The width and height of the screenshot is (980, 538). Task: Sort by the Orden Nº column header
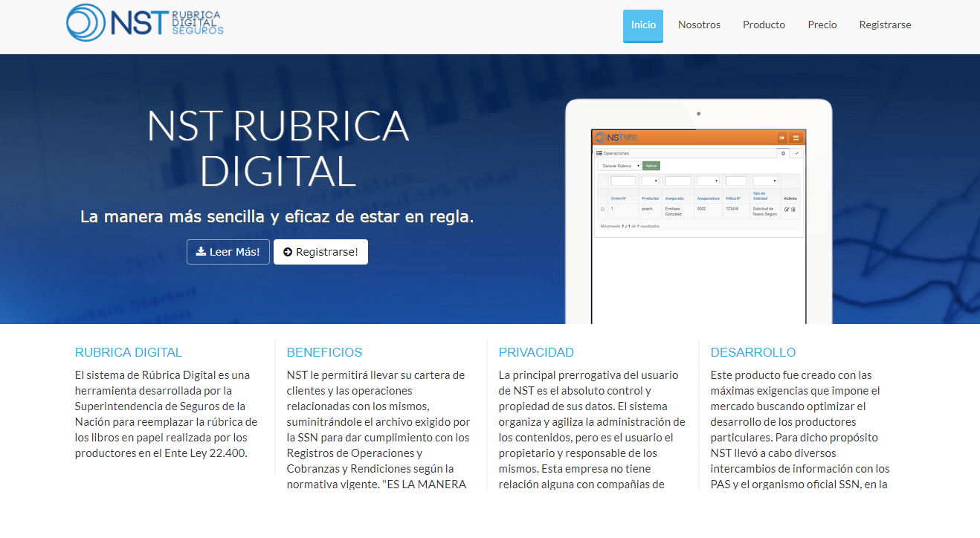[x=619, y=198]
